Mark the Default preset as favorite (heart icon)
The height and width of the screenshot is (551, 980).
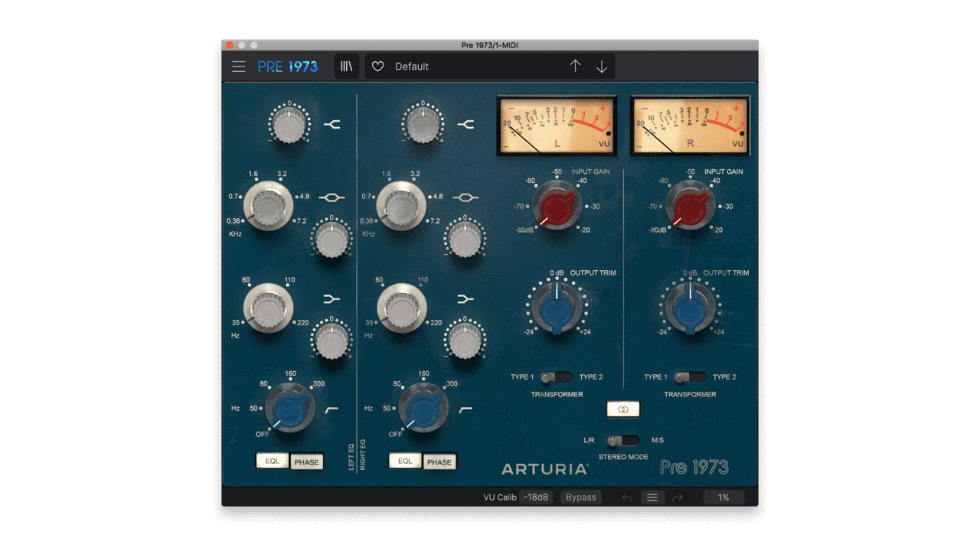click(x=377, y=66)
